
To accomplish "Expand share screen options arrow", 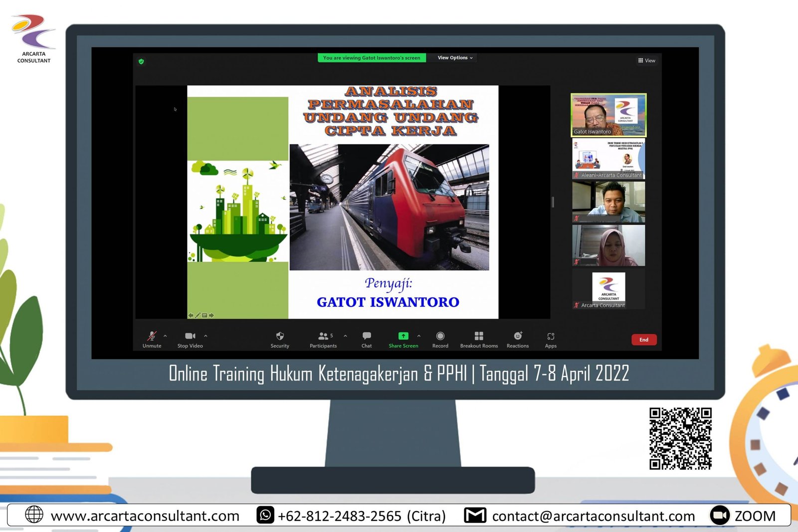I will (419, 336).
